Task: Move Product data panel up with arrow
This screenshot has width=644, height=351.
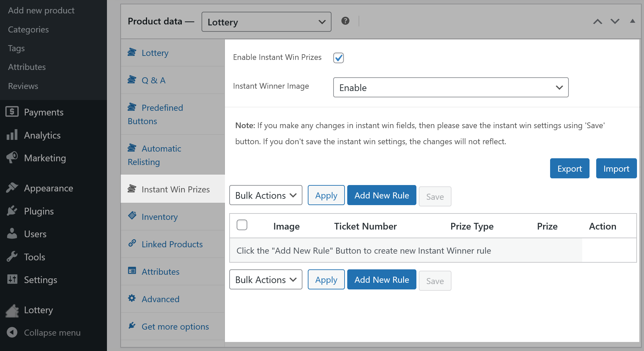Action: click(x=598, y=22)
